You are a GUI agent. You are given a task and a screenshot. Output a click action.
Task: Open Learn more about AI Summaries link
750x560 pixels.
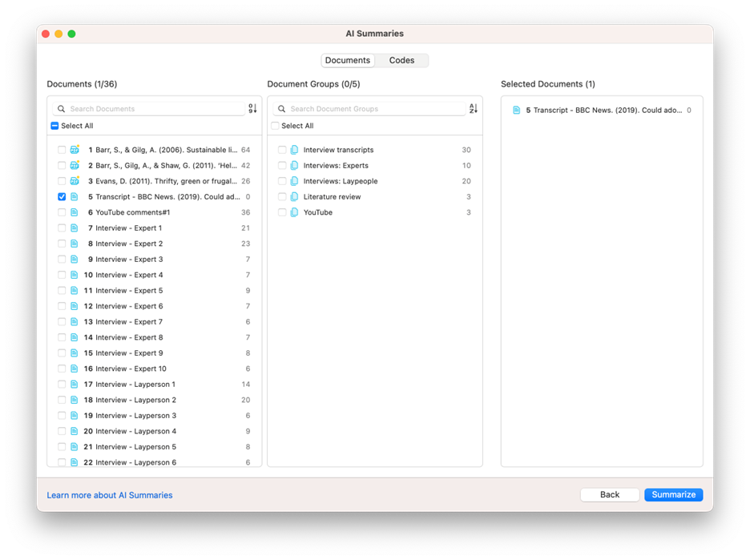110,495
